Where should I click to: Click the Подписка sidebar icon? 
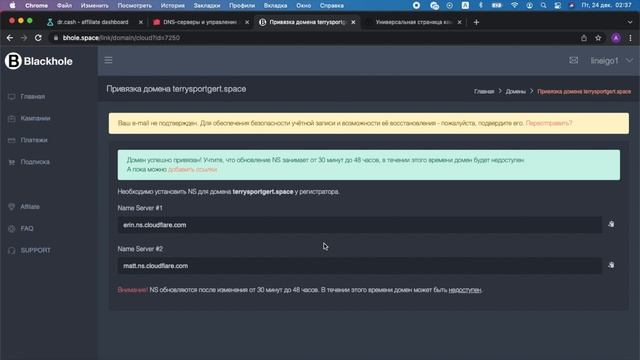click(x=11, y=162)
